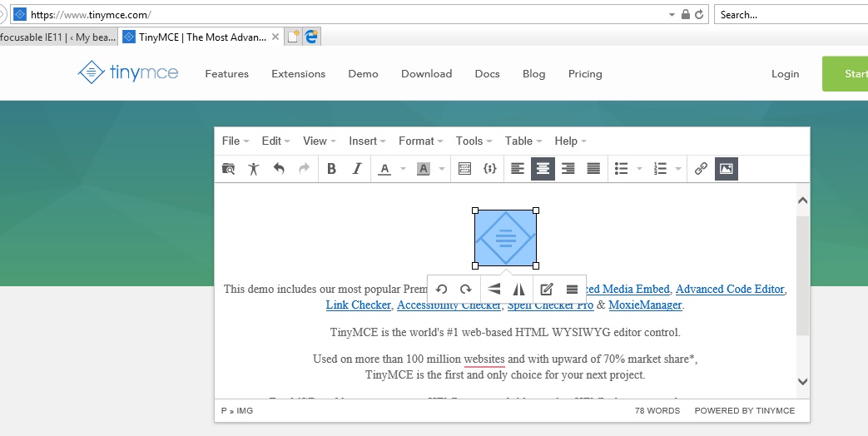The height and width of the screenshot is (436, 868).
Task: Go to the Extensions page
Action: tap(299, 73)
